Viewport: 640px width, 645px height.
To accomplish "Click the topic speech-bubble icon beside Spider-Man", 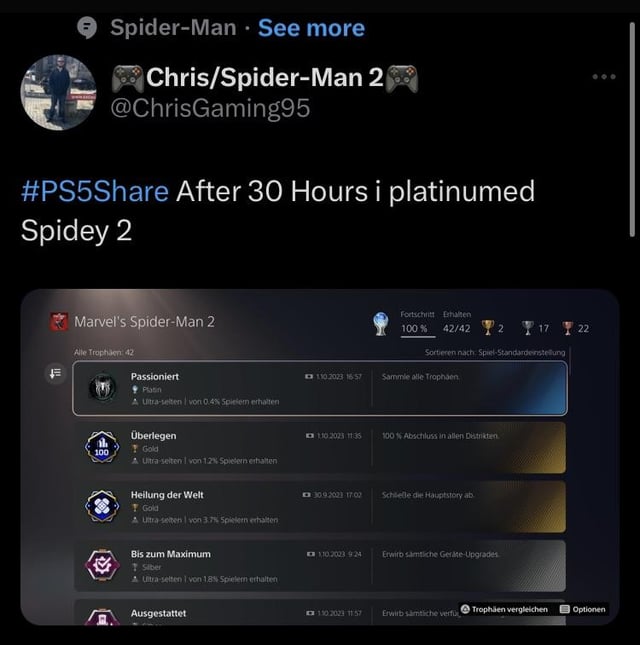I will pyautogui.click(x=87, y=28).
